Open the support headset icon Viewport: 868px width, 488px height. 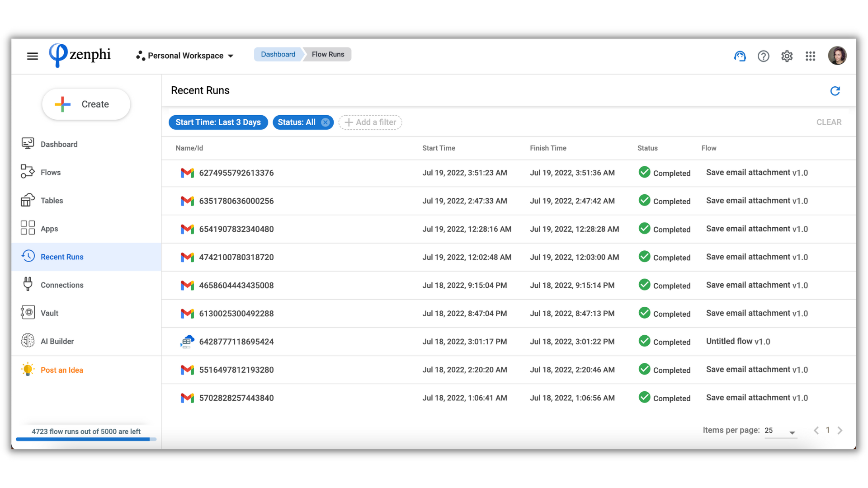pos(740,56)
